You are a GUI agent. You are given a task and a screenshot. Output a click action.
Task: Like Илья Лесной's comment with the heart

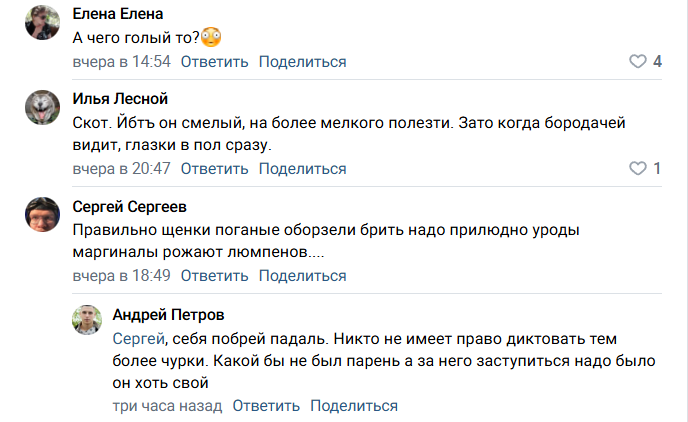pyautogui.click(x=637, y=168)
